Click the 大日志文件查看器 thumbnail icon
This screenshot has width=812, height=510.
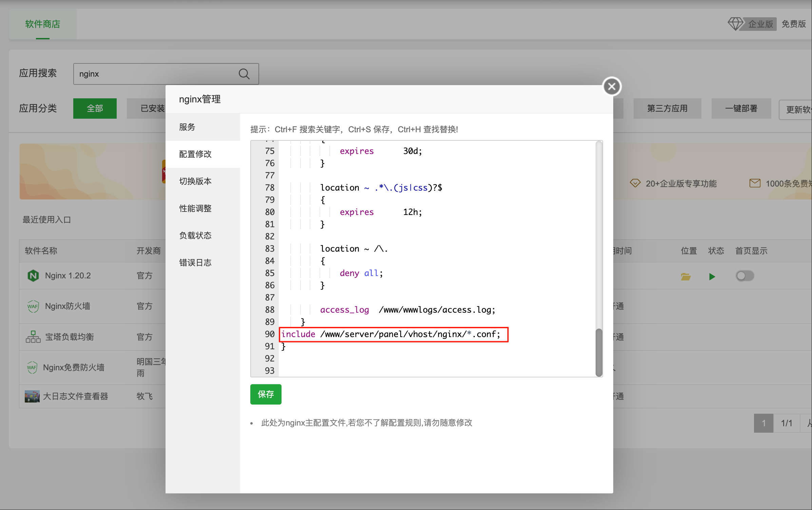pyautogui.click(x=32, y=396)
